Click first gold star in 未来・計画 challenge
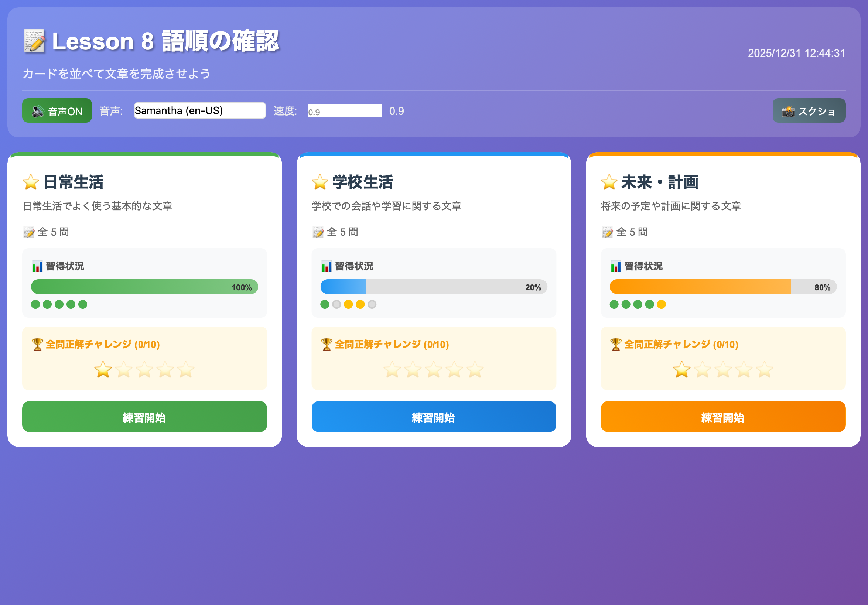868x605 pixels. click(x=681, y=370)
